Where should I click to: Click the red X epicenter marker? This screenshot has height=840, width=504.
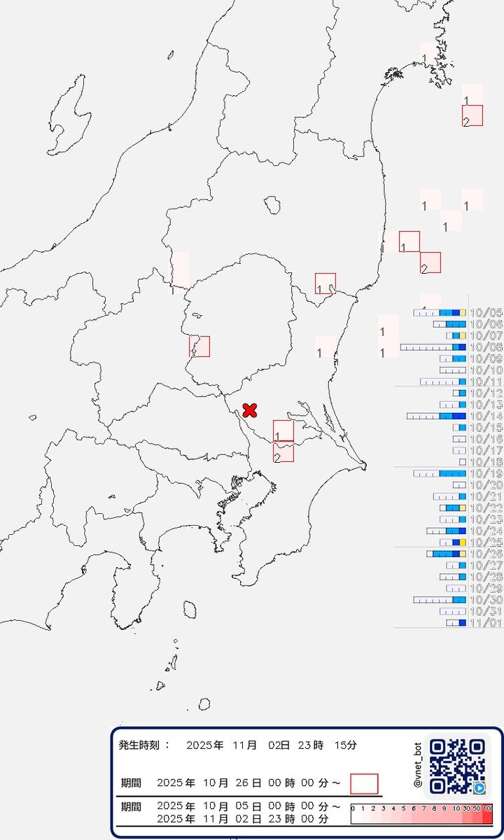(249, 410)
